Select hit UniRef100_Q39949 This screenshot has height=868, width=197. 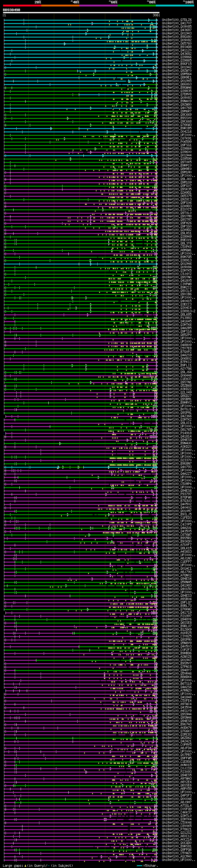(177, 236)
